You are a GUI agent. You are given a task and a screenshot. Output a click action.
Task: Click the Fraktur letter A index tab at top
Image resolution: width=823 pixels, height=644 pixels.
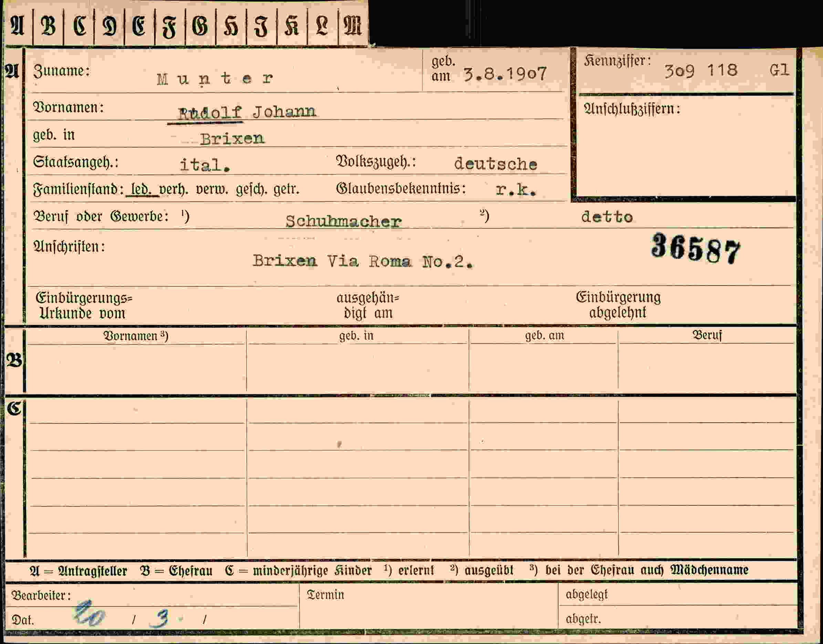pyautogui.click(x=18, y=25)
